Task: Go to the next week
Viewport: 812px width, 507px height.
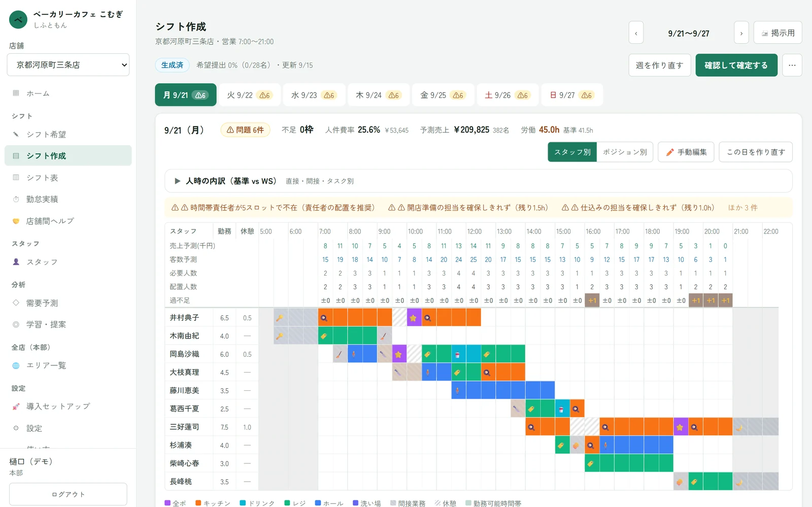Action: 741,33
